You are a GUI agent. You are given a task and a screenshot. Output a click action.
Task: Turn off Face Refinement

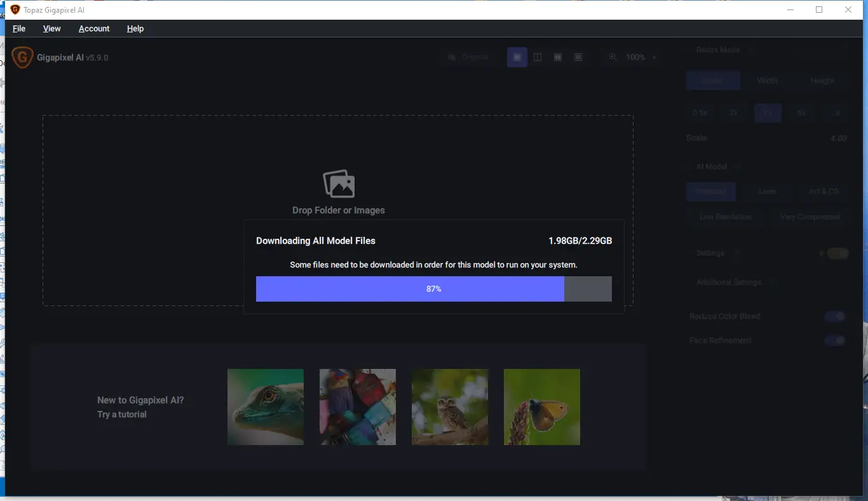click(x=835, y=340)
